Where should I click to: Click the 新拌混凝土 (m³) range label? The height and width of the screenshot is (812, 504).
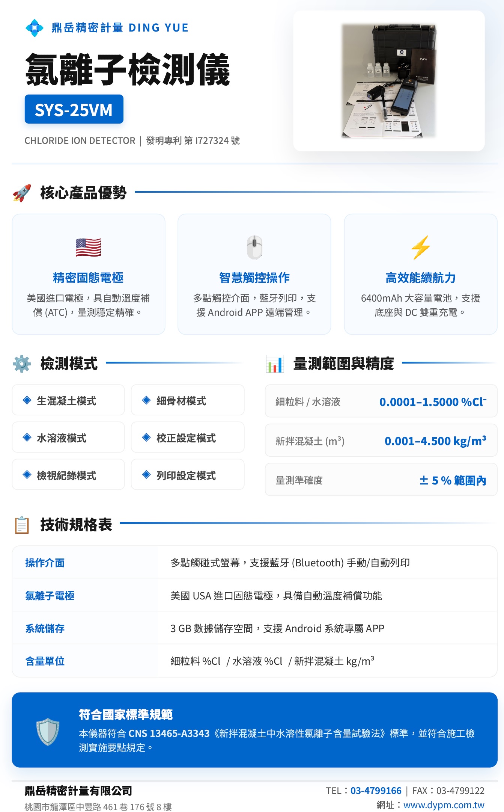click(310, 441)
